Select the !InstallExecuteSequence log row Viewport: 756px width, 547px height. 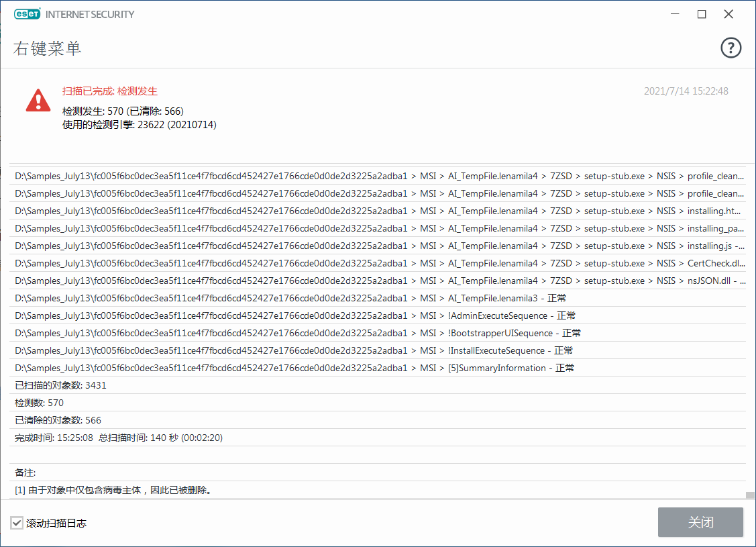(378, 350)
